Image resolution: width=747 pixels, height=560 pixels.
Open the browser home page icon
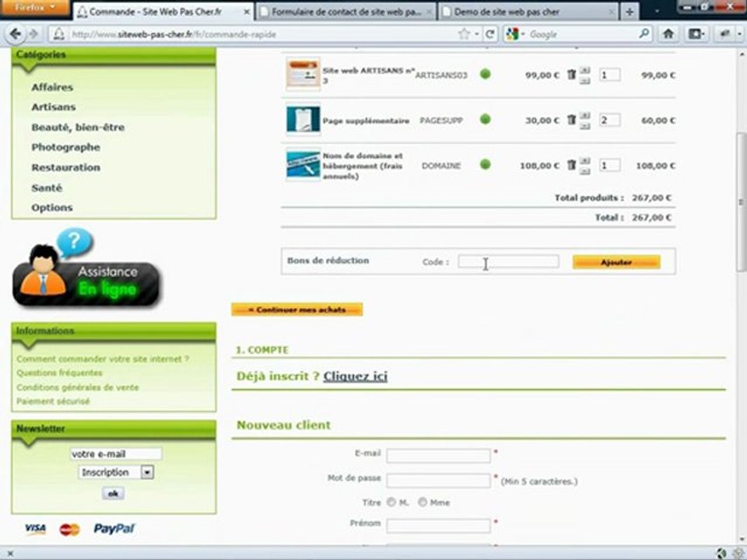(668, 33)
